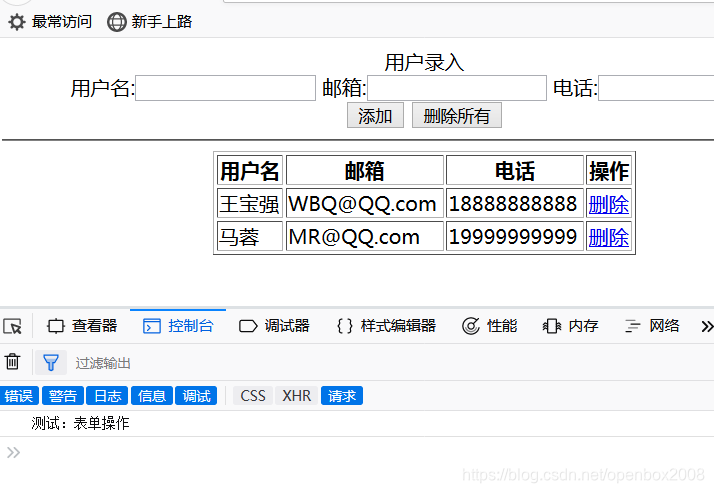Select the MR@QQ.com email cell
This screenshot has height=493, width=714.
(x=365, y=236)
